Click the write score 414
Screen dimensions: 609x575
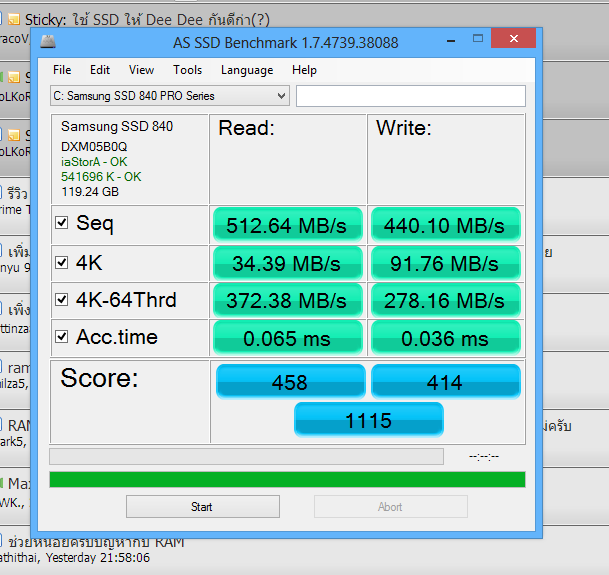pyautogui.click(x=445, y=382)
